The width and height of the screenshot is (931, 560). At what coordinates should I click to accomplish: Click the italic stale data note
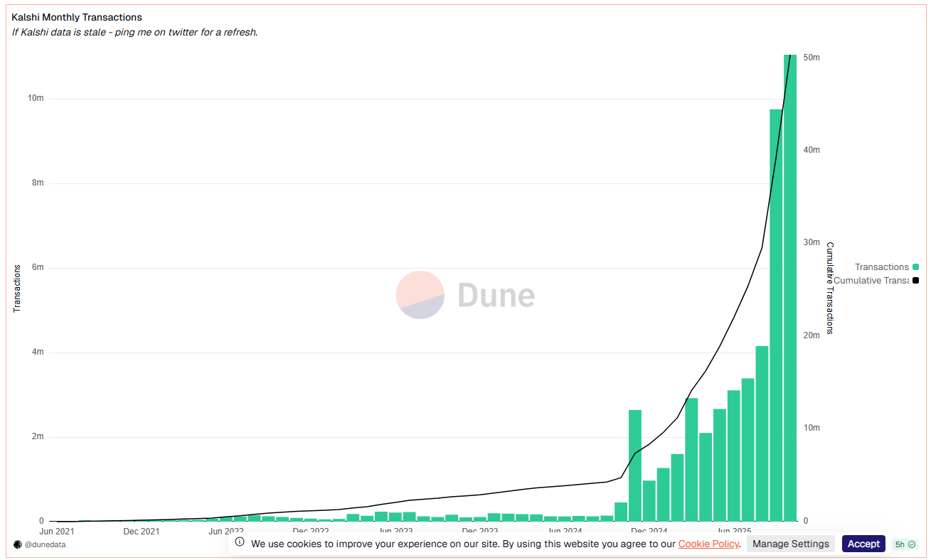coord(134,33)
